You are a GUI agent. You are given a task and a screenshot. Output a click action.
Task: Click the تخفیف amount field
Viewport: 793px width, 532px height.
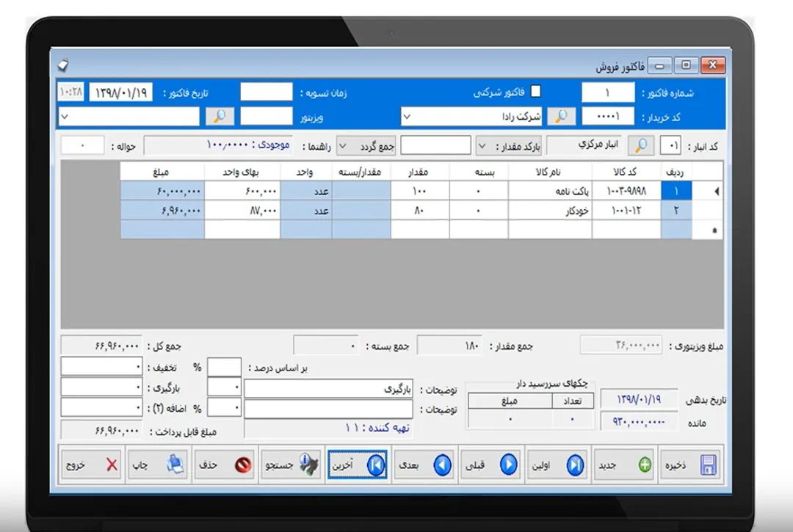coord(101,367)
